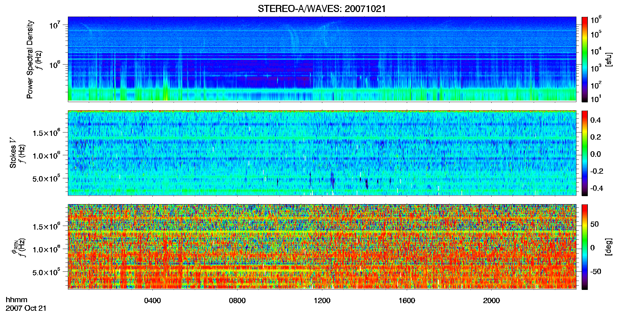Select the 2000 time axis label

tap(491, 301)
